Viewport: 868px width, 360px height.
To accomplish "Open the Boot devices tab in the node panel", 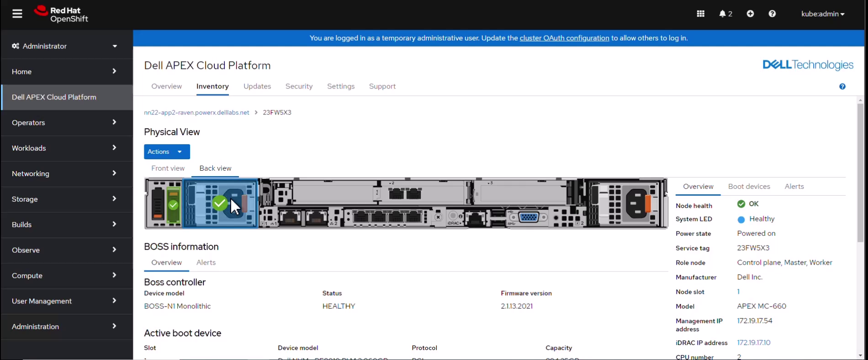I will click(749, 187).
